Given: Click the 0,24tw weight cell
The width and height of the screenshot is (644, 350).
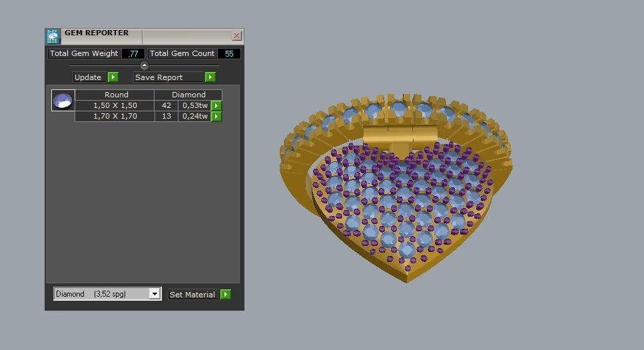Looking at the screenshot, I should pyautogui.click(x=194, y=117).
